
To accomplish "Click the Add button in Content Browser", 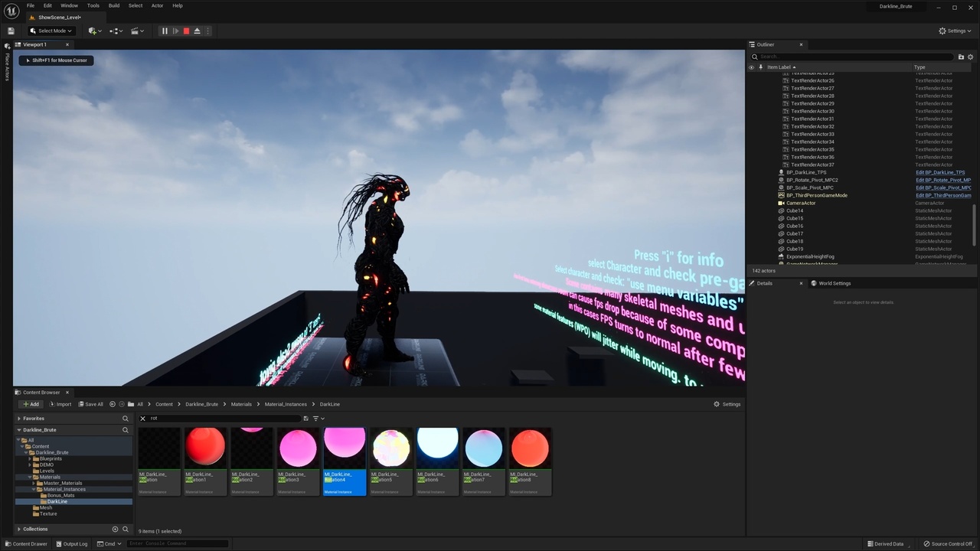I will [x=31, y=404].
